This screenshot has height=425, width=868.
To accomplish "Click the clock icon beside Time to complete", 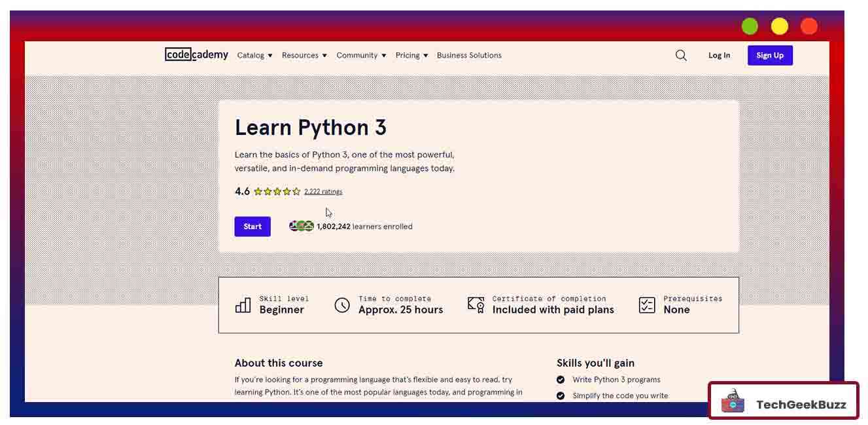I will (x=341, y=304).
